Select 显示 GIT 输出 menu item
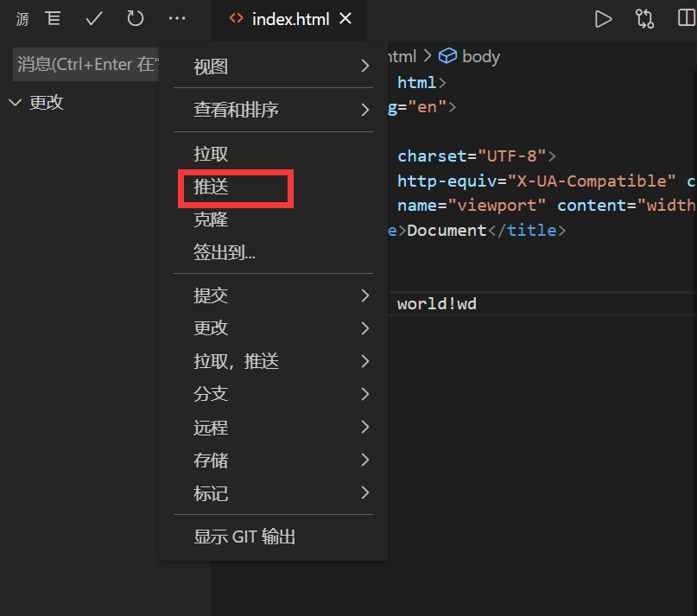Image resolution: width=697 pixels, height=616 pixels. pos(273,537)
